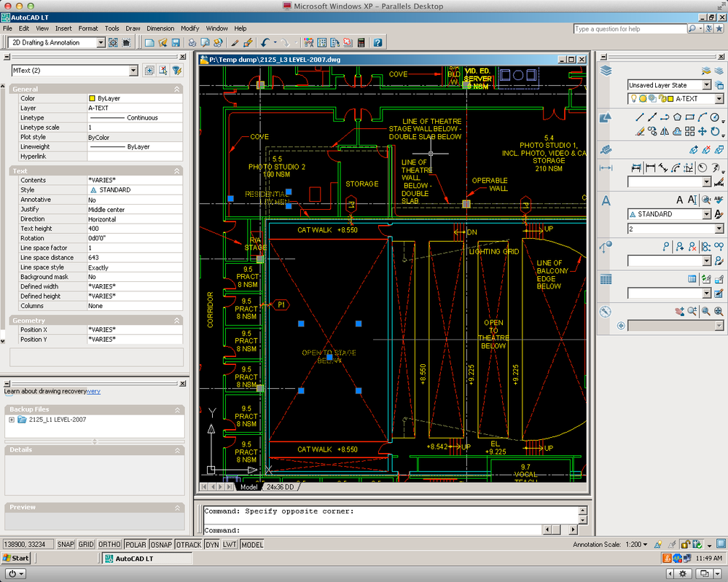Click the ByLayer yellow color swatch
The height and width of the screenshot is (582, 728).
[x=92, y=98]
